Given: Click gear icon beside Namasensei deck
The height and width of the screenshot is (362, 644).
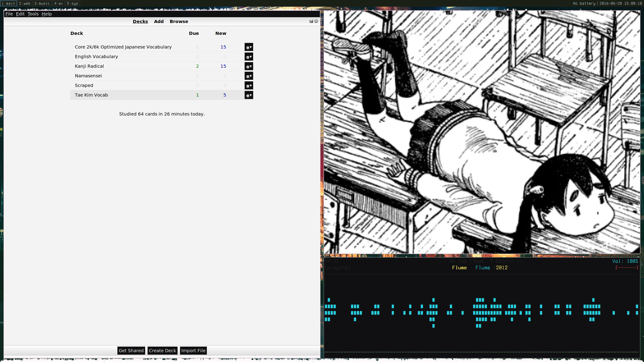Looking at the screenshot, I should [248, 76].
